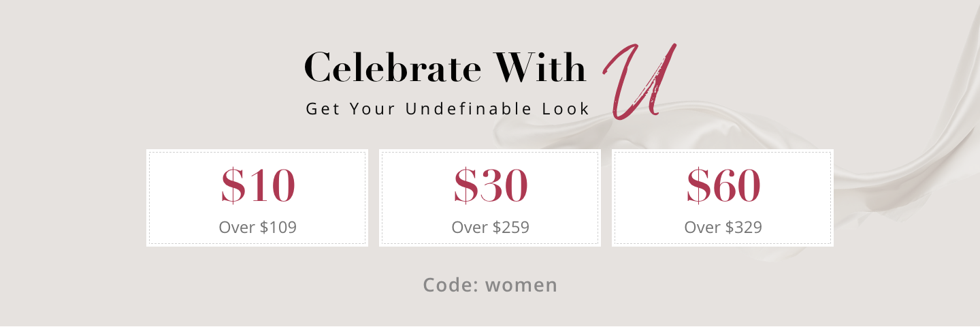This screenshot has height=327, width=980.
Task: Click the "Over $259" condition text
Action: (491, 227)
